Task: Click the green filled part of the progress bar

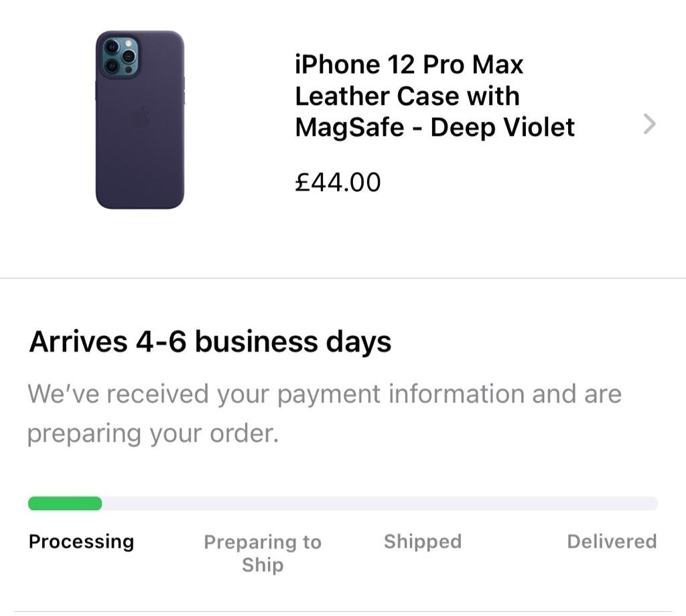Action: click(64, 504)
